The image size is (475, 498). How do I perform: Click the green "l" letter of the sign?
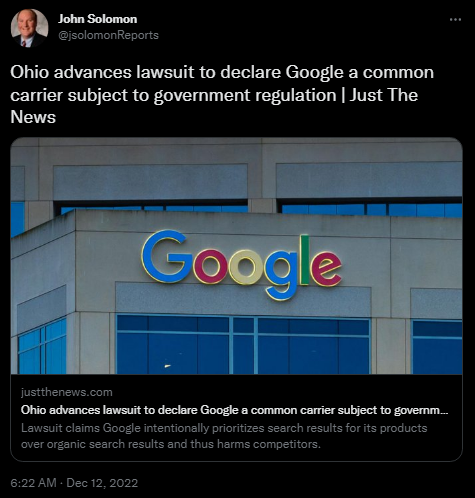[x=305, y=260]
